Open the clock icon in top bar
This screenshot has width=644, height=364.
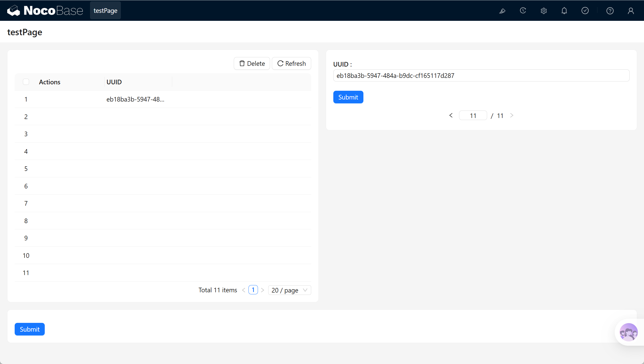point(523,11)
